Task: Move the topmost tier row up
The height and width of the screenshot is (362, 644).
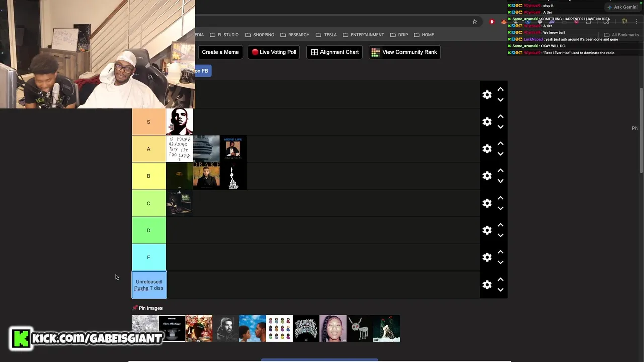Action: [500, 89]
